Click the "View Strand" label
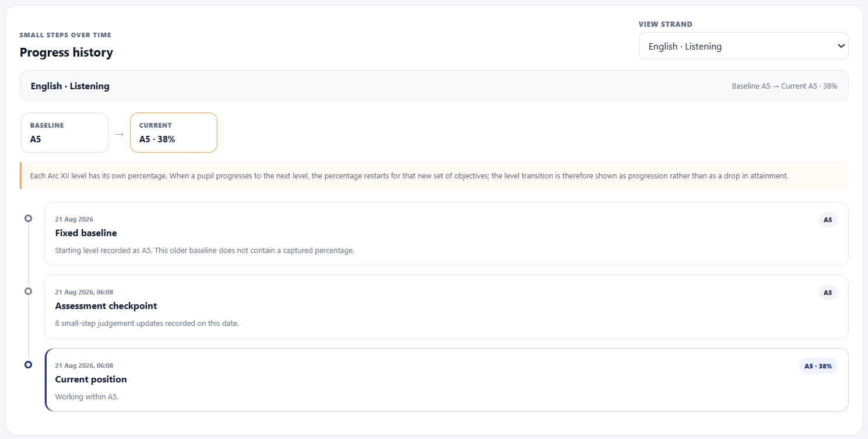868x439 pixels. tap(666, 24)
